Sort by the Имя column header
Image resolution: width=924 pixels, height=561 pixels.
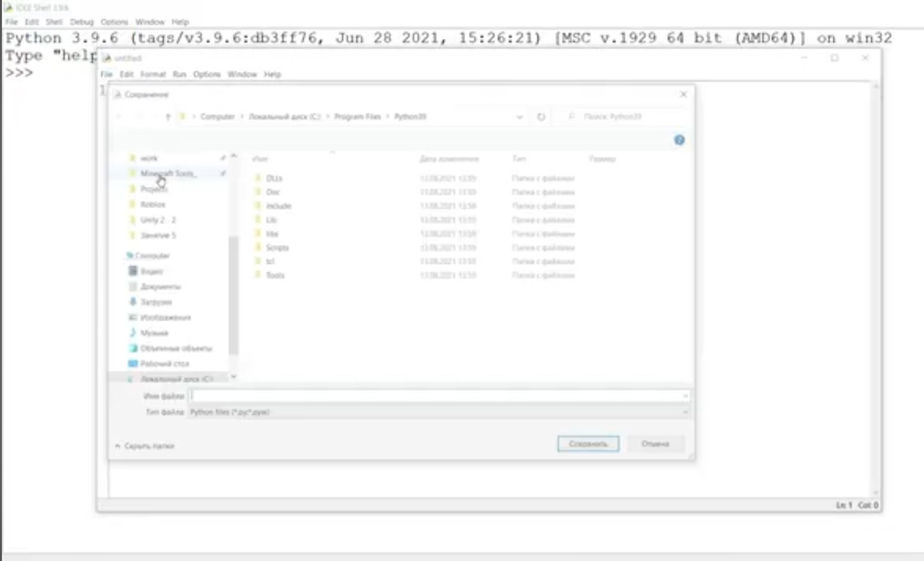[261, 159]
